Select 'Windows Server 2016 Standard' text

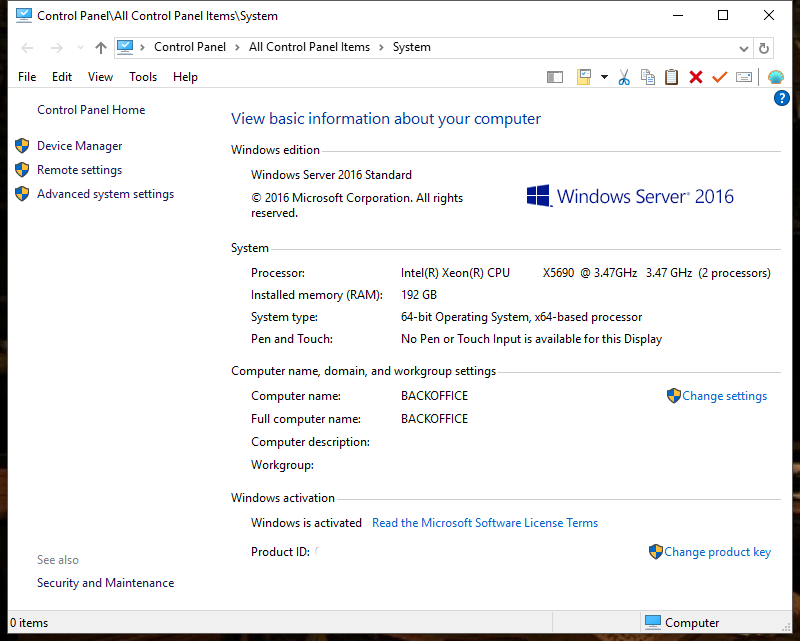[x=331, y=175]
